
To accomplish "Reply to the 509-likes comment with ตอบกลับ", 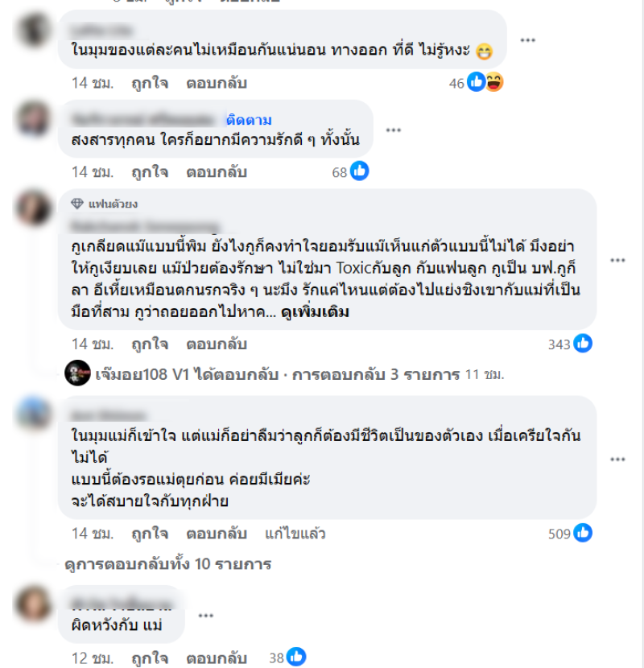I will point(217,534).
